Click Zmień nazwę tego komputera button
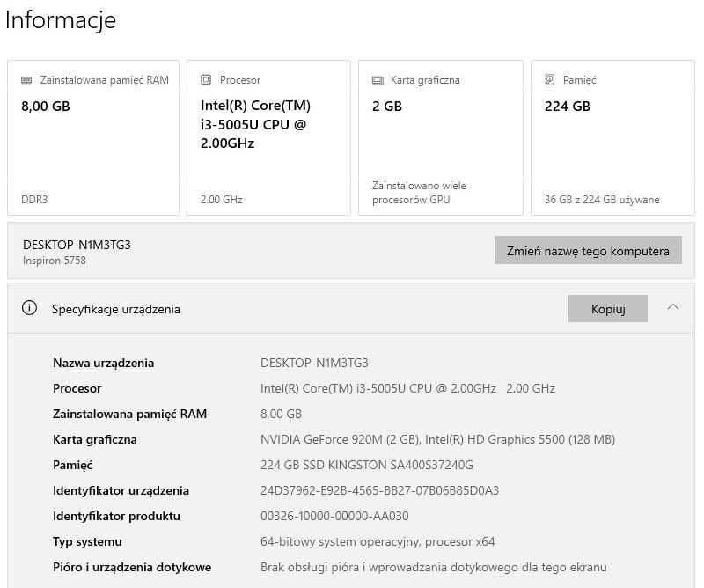The width and height of the screenshot is (704, 588). (x=588, y=251)
